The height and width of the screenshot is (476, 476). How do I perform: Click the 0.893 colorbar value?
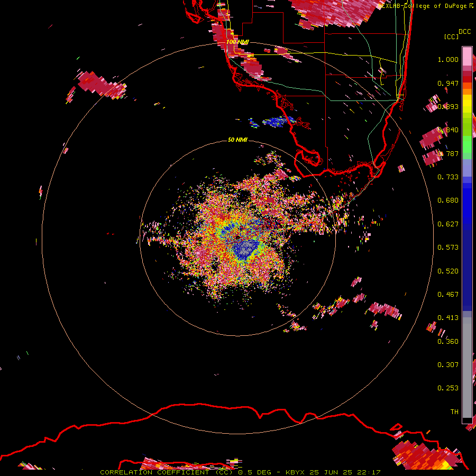point(448,106)
